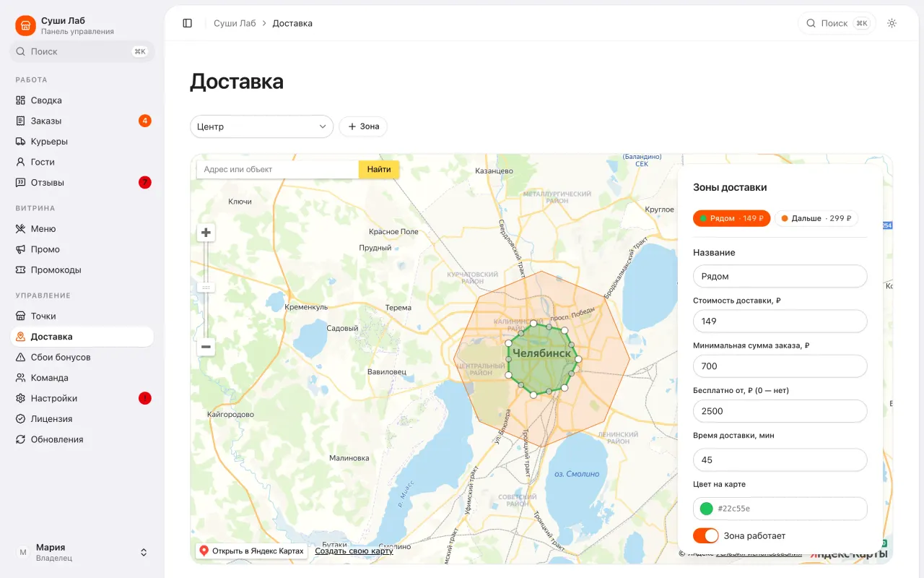Click the Время доставки field 45

click(780, 460)
